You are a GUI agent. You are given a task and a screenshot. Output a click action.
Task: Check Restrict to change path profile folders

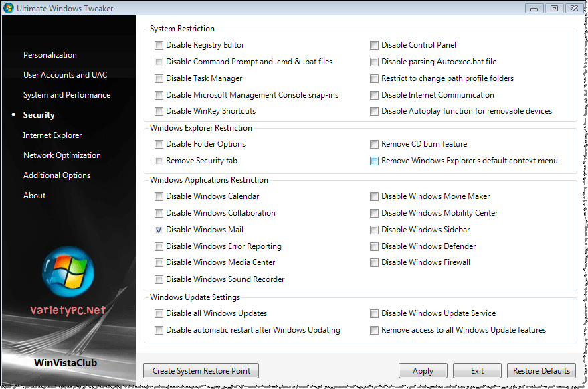(374, 78)
